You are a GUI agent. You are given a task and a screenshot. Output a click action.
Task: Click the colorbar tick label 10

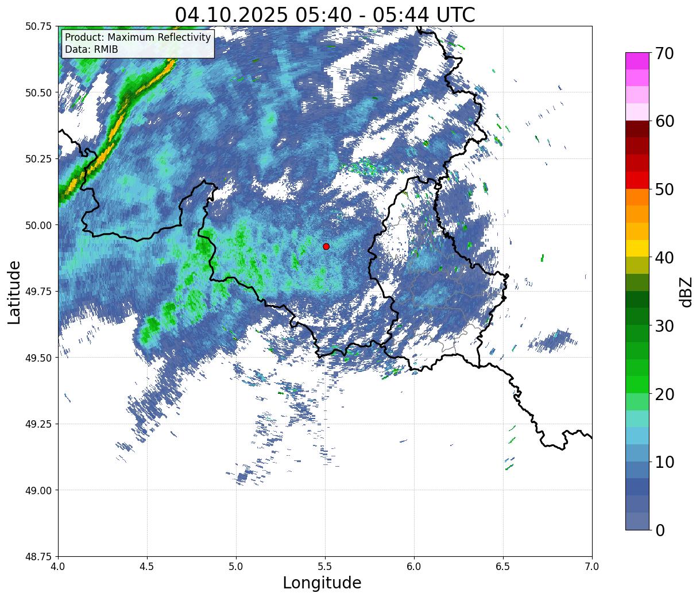664,462
